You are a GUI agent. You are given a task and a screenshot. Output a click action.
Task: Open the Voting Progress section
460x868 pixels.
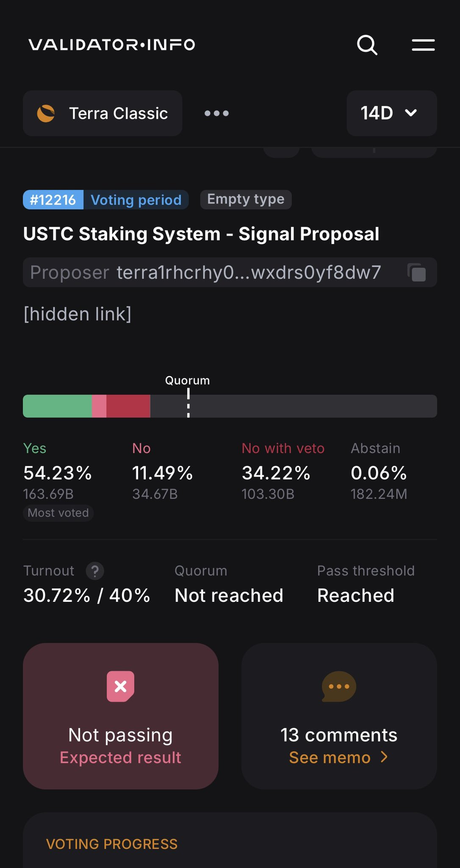pos(112,844)
